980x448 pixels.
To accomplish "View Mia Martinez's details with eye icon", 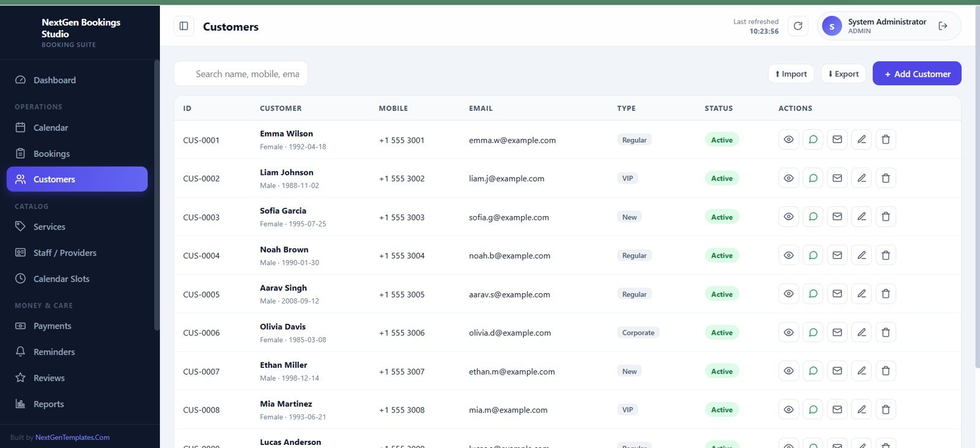I will tap(789, 409).
